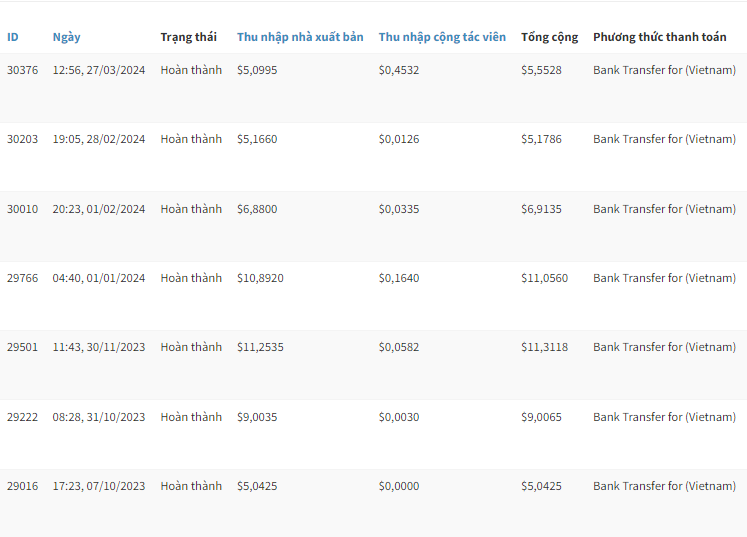Sort by Thu nhập nhà xuất bản header
Screen dimensions: 747x537
pos(300,37)
